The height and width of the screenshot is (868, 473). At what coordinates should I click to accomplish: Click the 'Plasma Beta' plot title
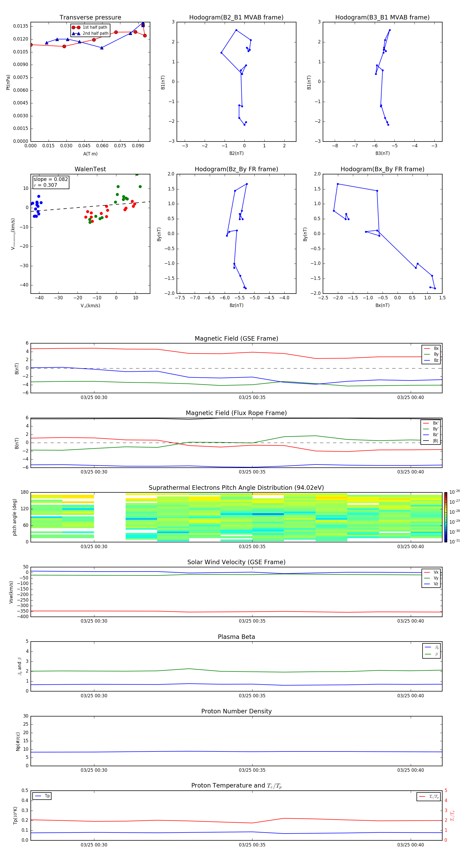coord(236,637)
